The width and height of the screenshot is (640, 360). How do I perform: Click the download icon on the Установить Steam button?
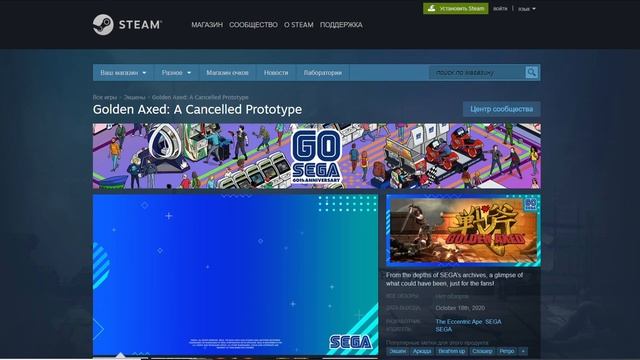click(431, 8)
